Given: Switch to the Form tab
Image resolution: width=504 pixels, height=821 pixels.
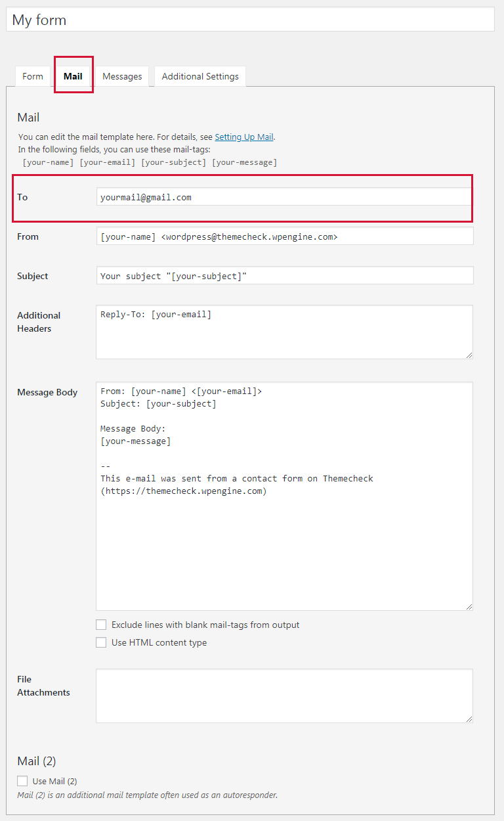Looking at the screenshot, I should tap(32, 76).
